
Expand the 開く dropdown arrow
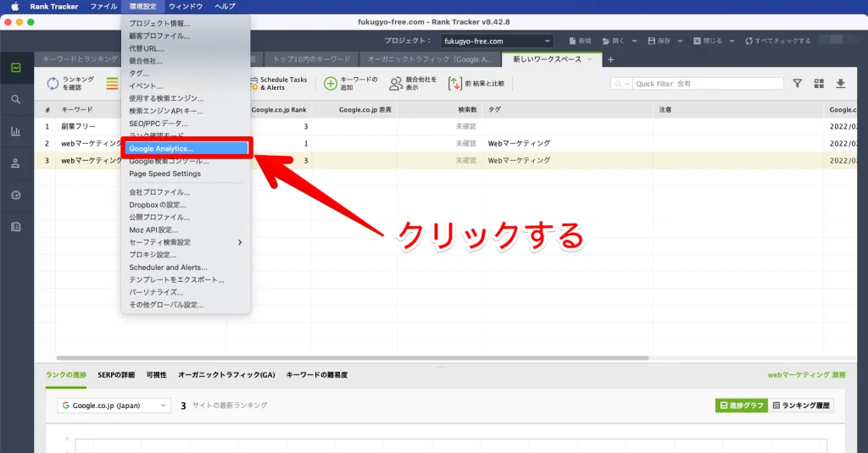pos(634,41)
